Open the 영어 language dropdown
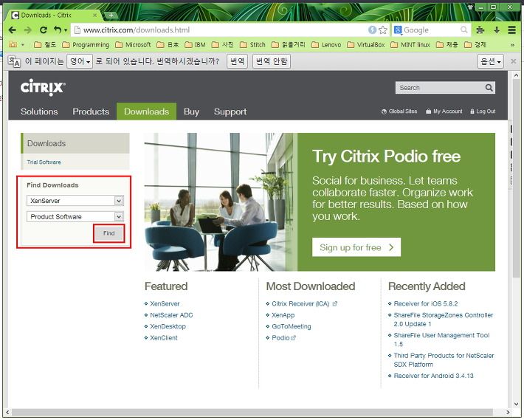The image size is (524, 420). [80, 61]
